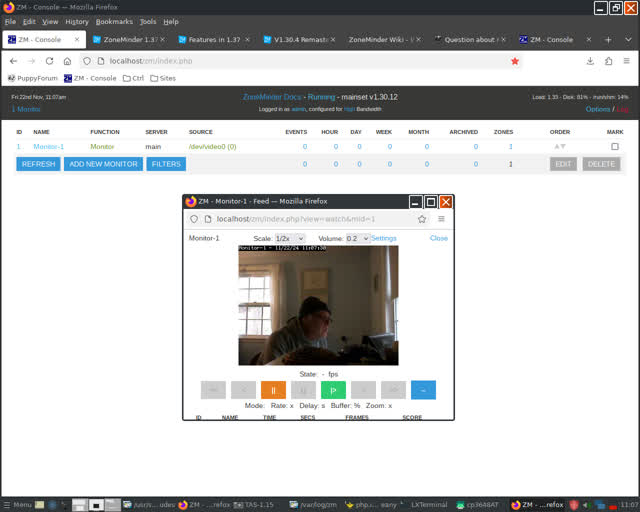
Task: Open the Options link in the ZoneMinder header
Action: (598, 109)
